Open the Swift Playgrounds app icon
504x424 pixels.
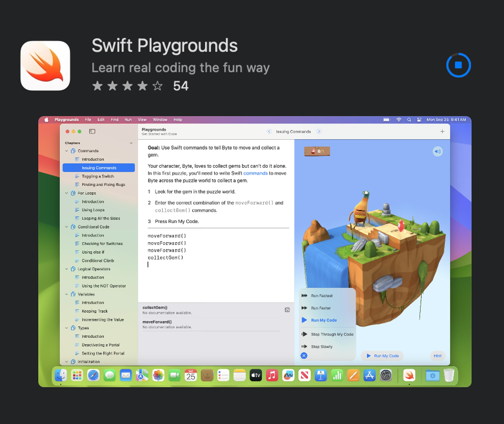click(45, 66)
